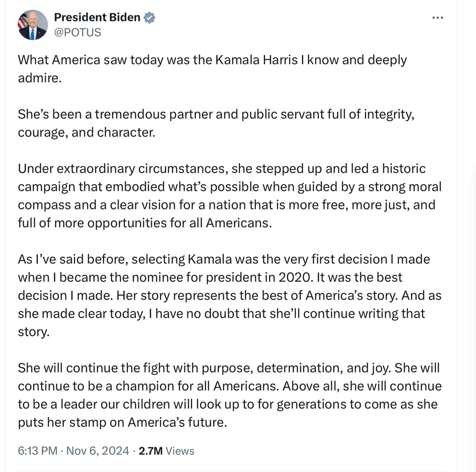Open the three-dot more options menu
This screenshot has width=476, height=472.
pyautogui.click(x=437, y=18)
